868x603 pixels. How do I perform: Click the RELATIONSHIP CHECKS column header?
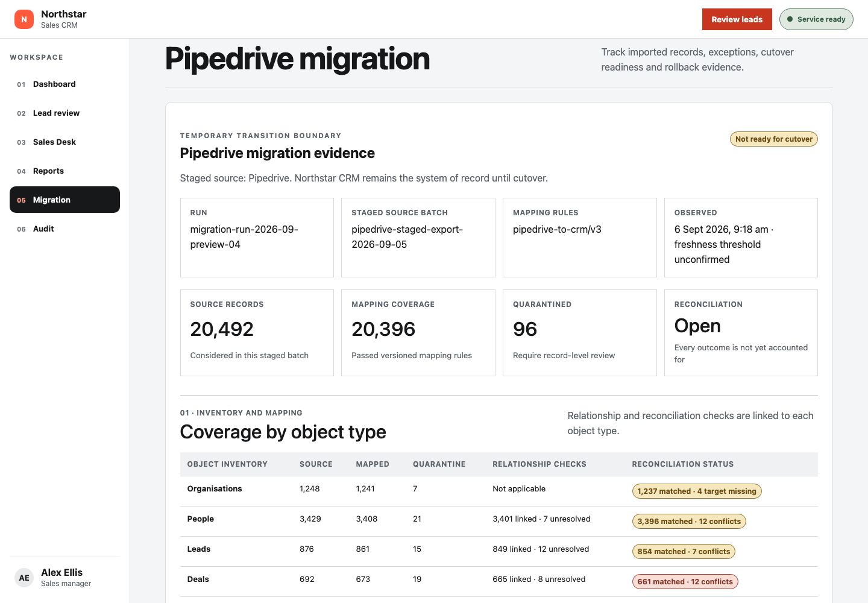pos(539,464)
